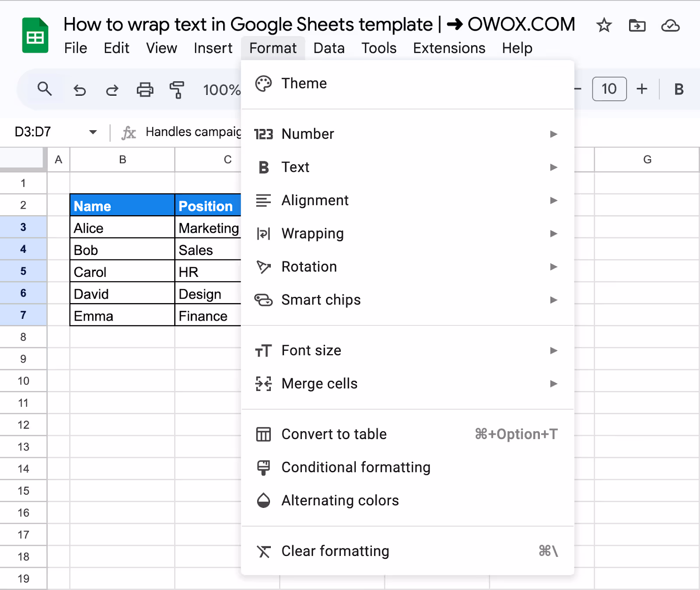This screenshot has height=590, width=700.
Task: Print the spreadsheet
Action: click(145, 90)
